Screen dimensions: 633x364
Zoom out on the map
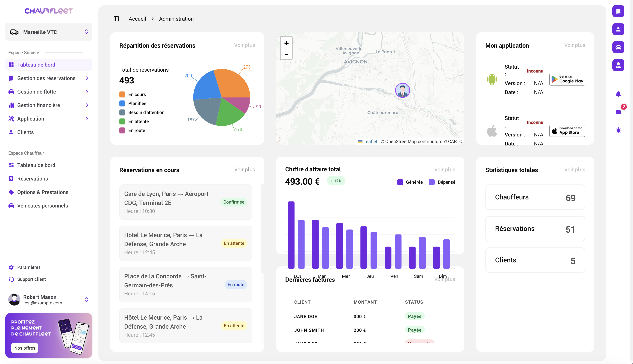(x=286, y=54)
